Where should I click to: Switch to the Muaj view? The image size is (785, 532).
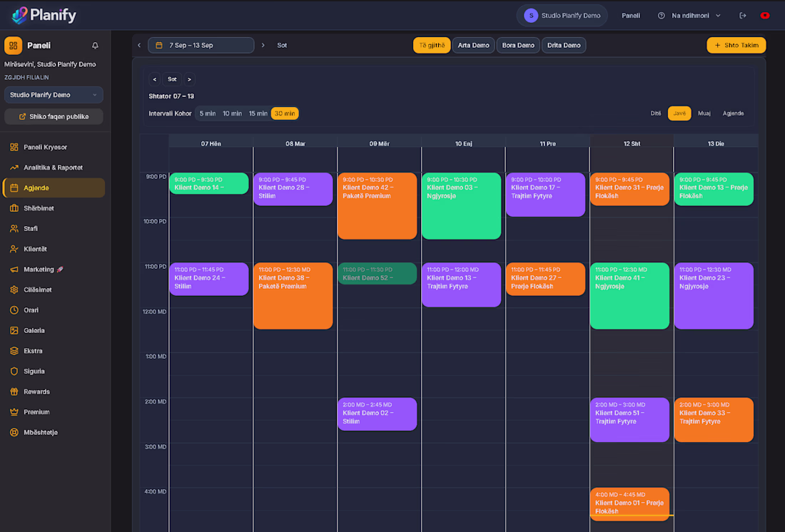704,113
